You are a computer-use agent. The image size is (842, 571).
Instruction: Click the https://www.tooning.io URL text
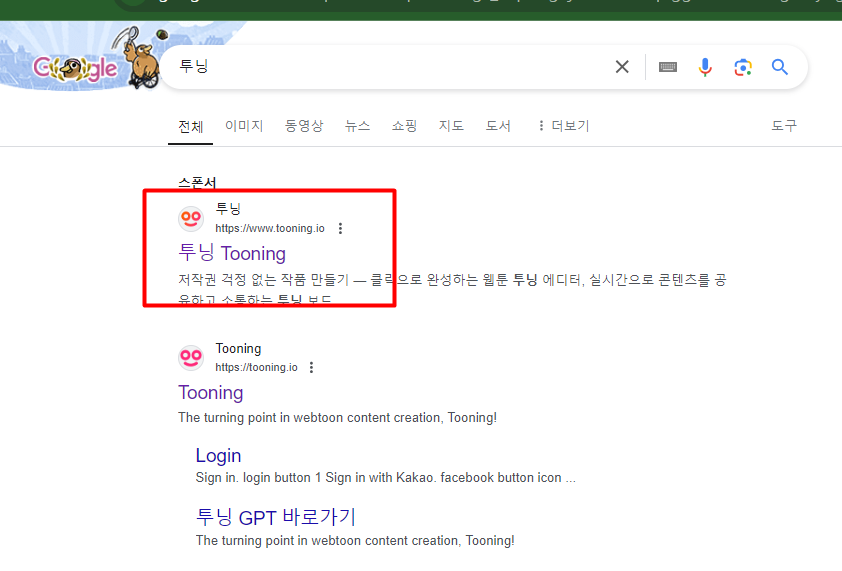(270, 228)
